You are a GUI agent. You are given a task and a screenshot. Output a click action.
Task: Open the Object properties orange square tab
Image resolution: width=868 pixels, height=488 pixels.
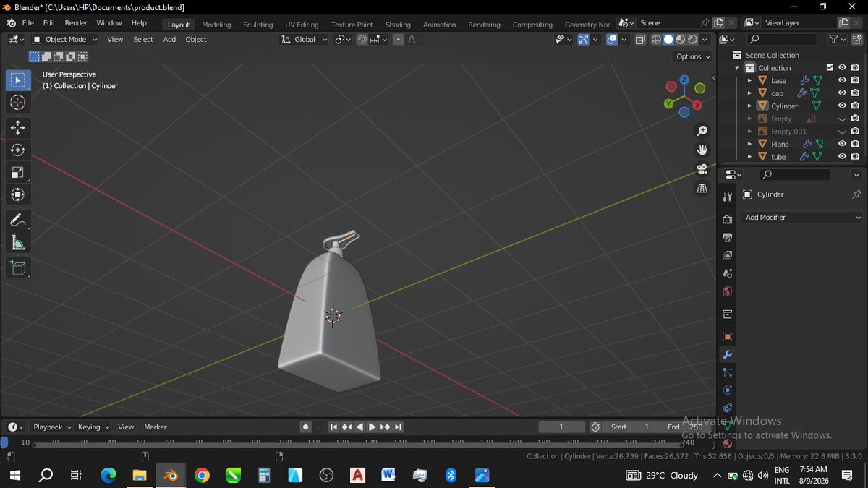(x=728, y=337)
